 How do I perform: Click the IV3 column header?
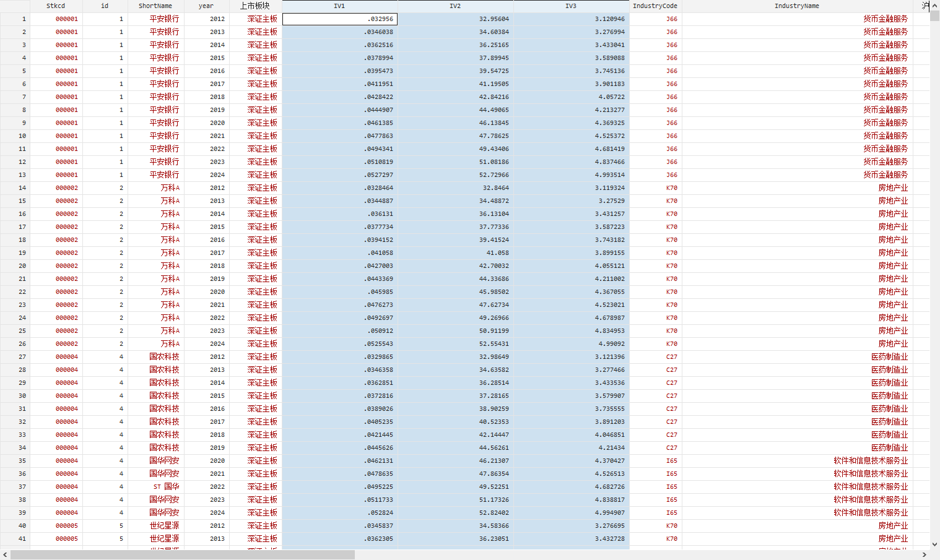click(x=571, y=6)
